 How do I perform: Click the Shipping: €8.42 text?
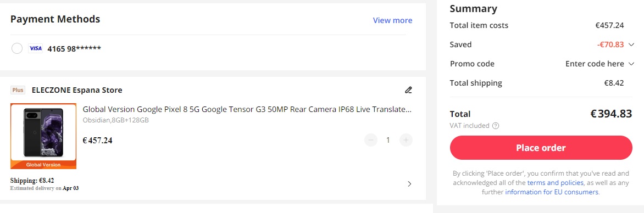[x=32, y=180]
